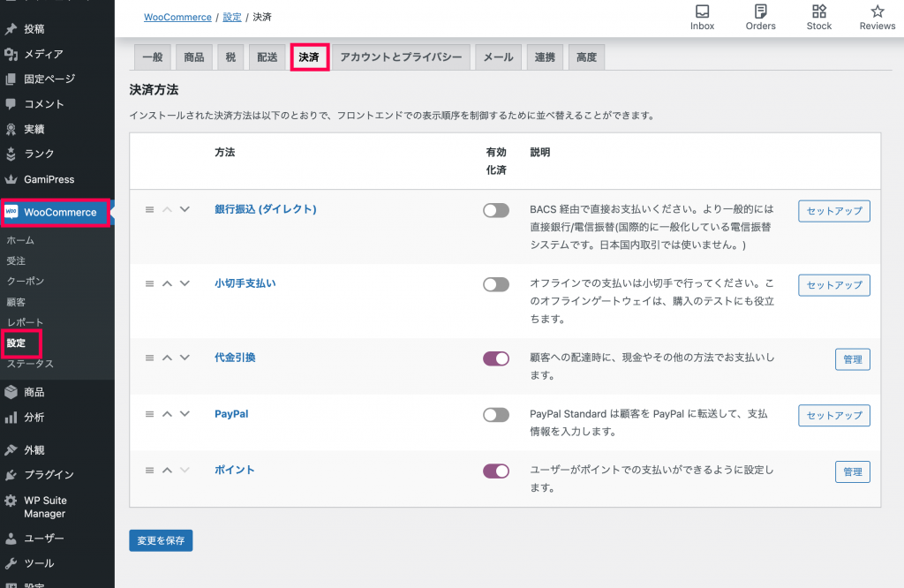This screenshot has height=588, width=904.
Task: Open the 設定 breadcrumb link
Action: [x=232, y=18]
